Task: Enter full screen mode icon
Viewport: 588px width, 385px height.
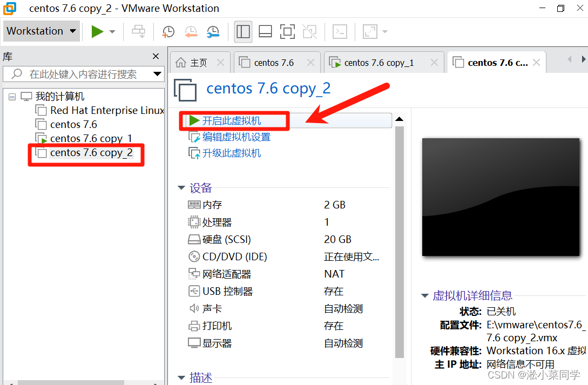Action: [288, 31]
